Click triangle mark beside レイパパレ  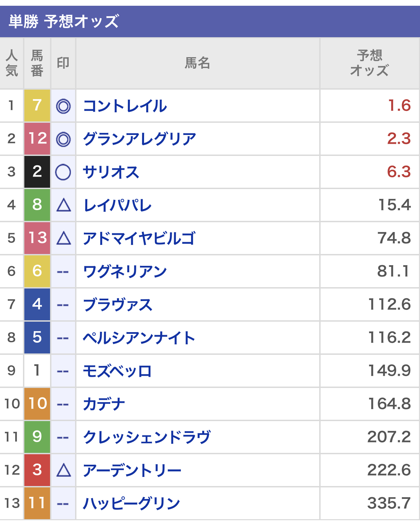tap(64, 205)
